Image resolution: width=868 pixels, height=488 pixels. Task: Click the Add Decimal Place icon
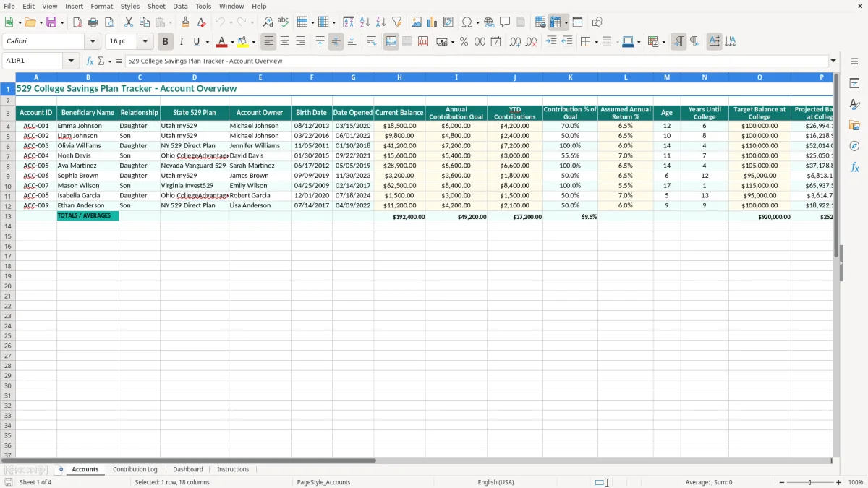(x=515, y=42)
